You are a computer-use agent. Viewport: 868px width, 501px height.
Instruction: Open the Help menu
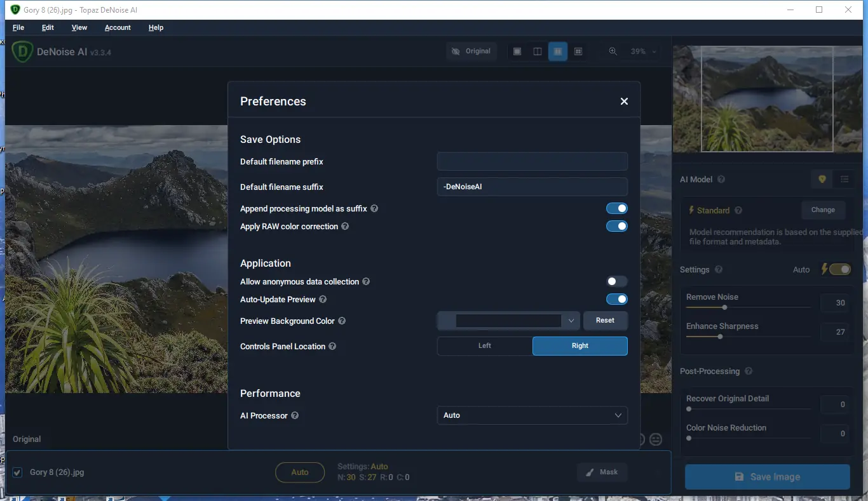tap(156, 27)
